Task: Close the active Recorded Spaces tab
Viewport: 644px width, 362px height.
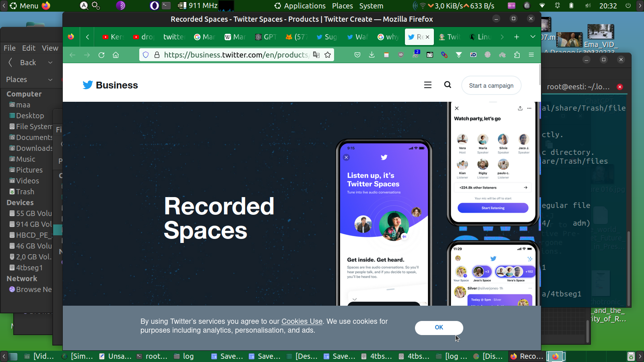Action: (427, 37)
